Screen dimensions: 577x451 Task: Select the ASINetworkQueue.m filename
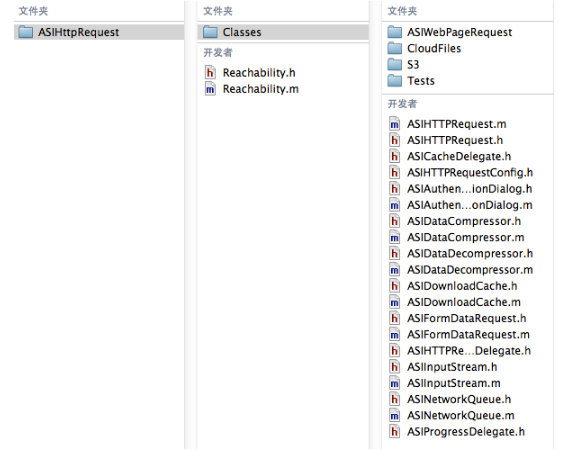[x=461, y=416]
